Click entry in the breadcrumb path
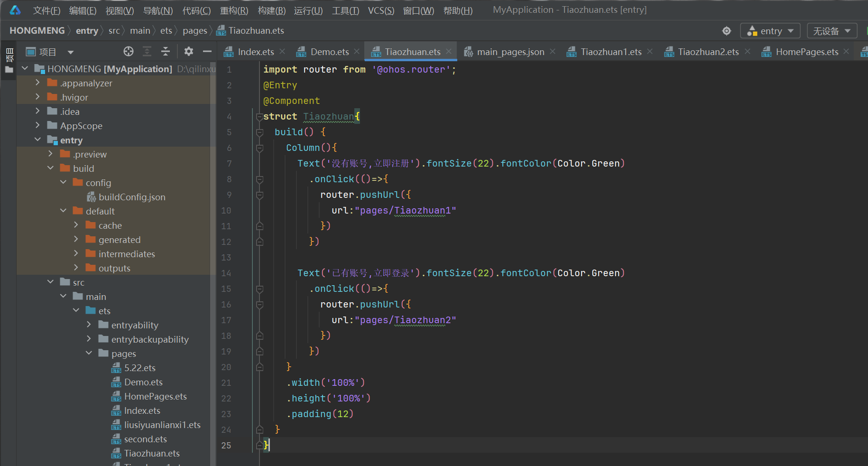868x466 pixels. click(x=87, y=31)
